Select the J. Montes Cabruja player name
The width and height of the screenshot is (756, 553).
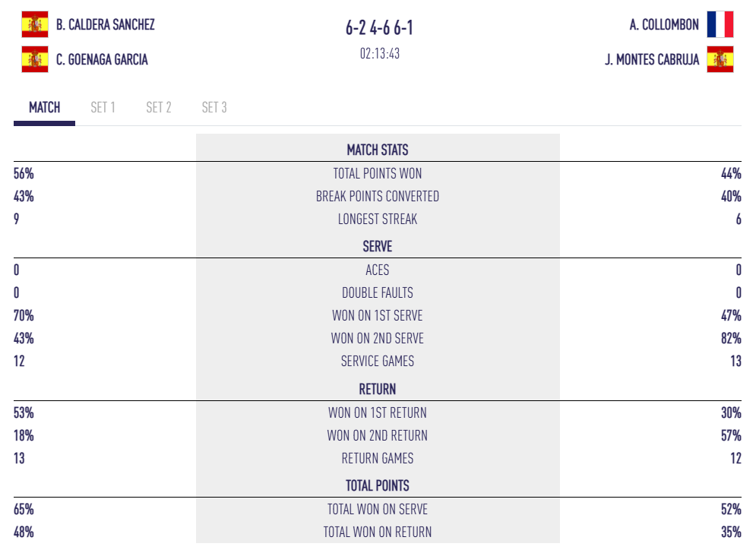[652, 59]
